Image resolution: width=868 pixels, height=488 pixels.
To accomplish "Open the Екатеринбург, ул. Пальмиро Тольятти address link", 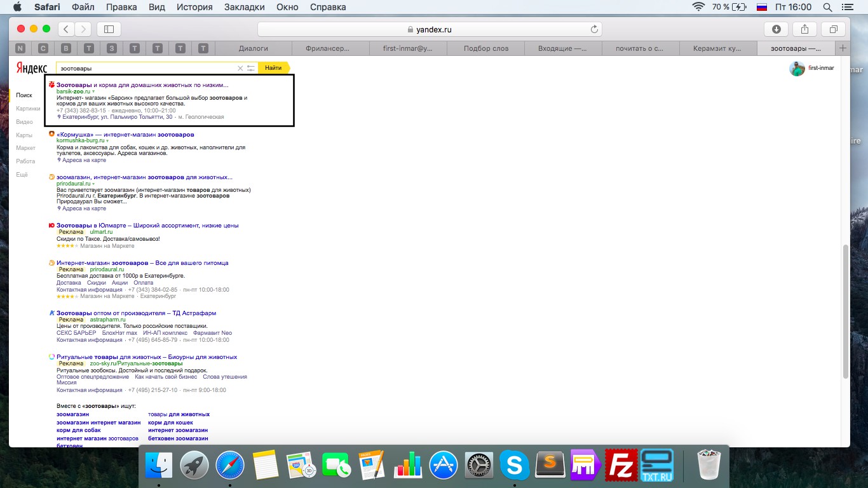I will tap(118, 117).
